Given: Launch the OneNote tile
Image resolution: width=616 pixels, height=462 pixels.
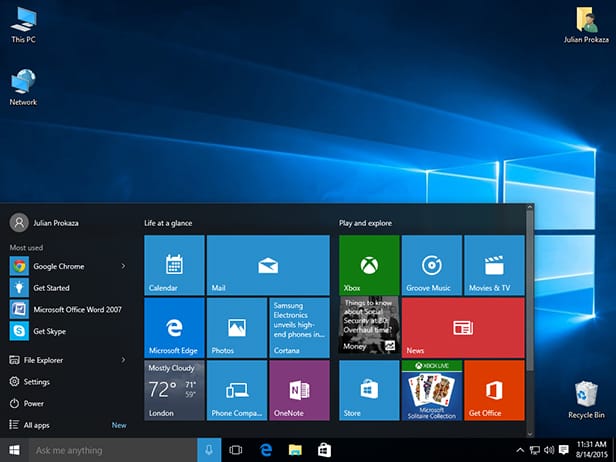Looking at the screenshot, I should 299,390.
